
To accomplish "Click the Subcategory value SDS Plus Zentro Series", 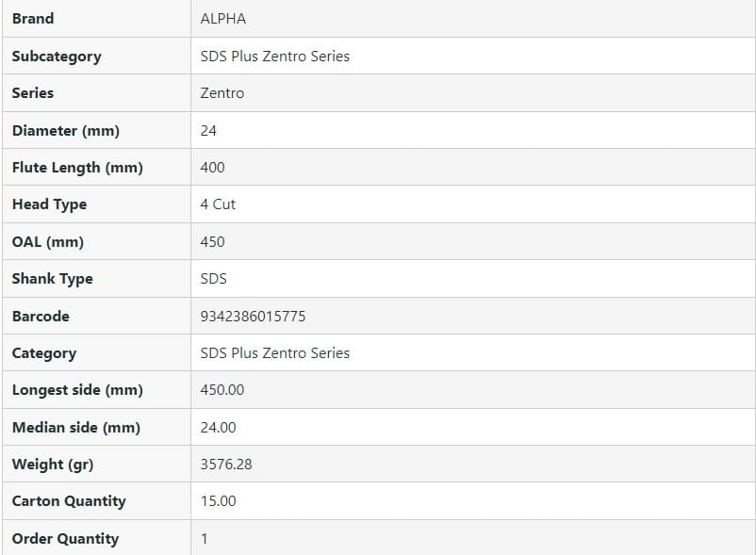I will pos(274,57).
